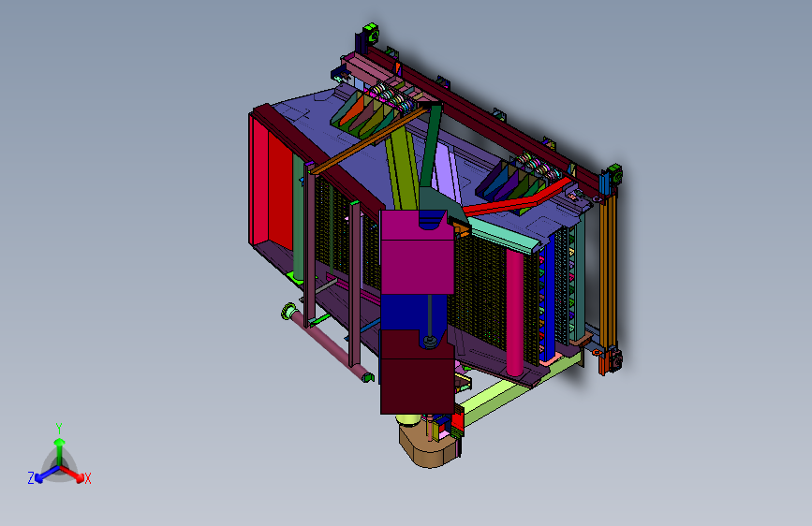Select the magenta vertical cylinder post
Screen dimensions: 812x526
coord(514,311)
